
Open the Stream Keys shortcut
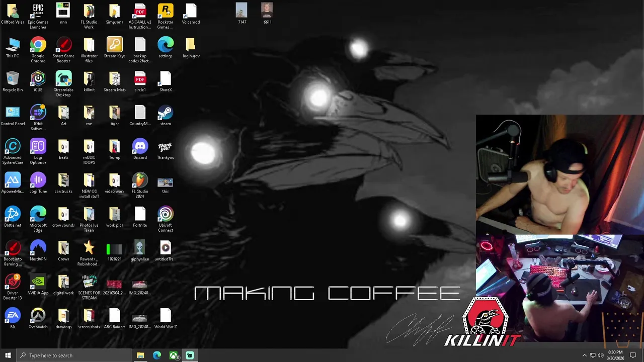114,47
